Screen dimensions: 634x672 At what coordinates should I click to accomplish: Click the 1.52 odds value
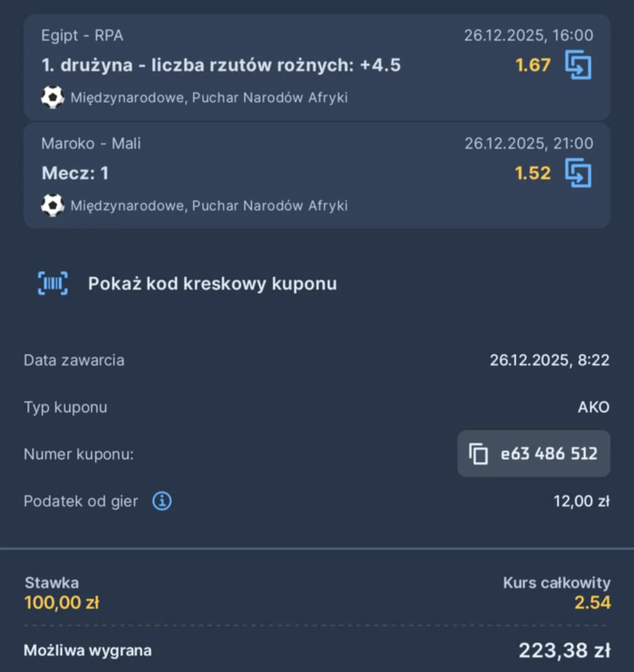tap(533, 173)
